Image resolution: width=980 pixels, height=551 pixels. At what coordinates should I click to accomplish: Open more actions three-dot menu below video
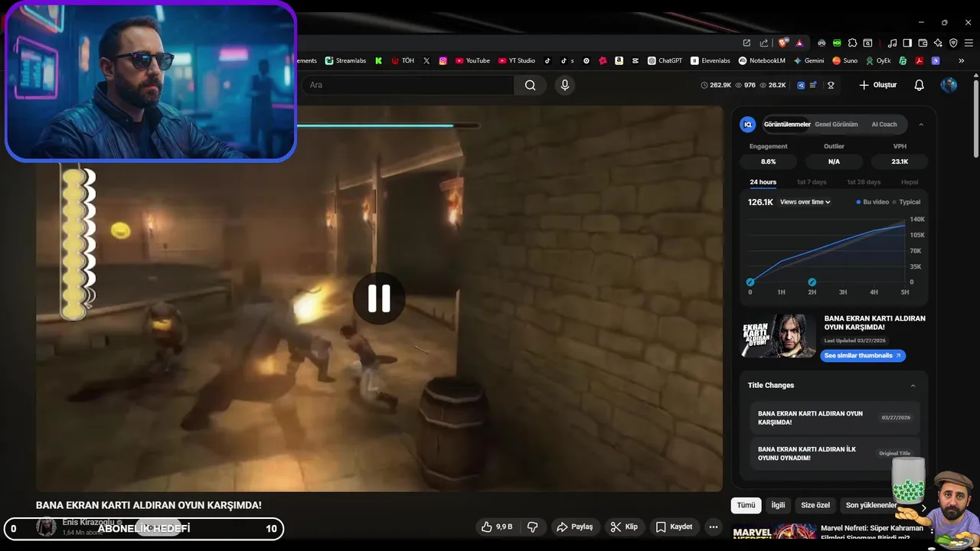[x=713, y=527]
